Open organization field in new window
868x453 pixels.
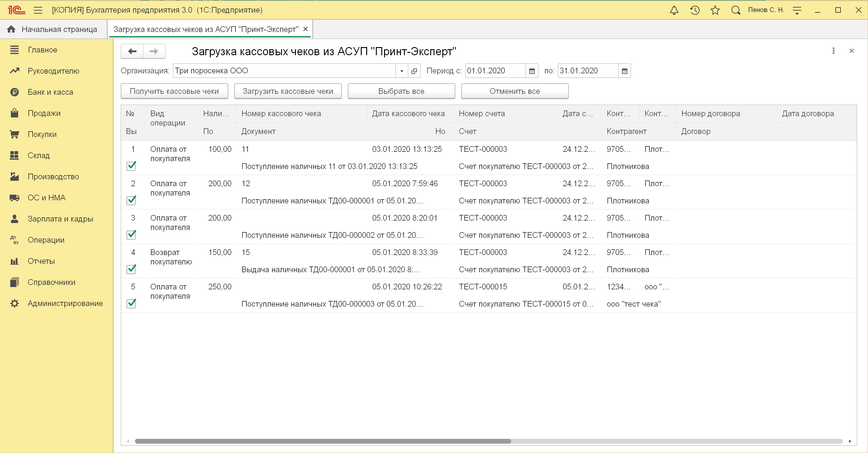point(414,71)
